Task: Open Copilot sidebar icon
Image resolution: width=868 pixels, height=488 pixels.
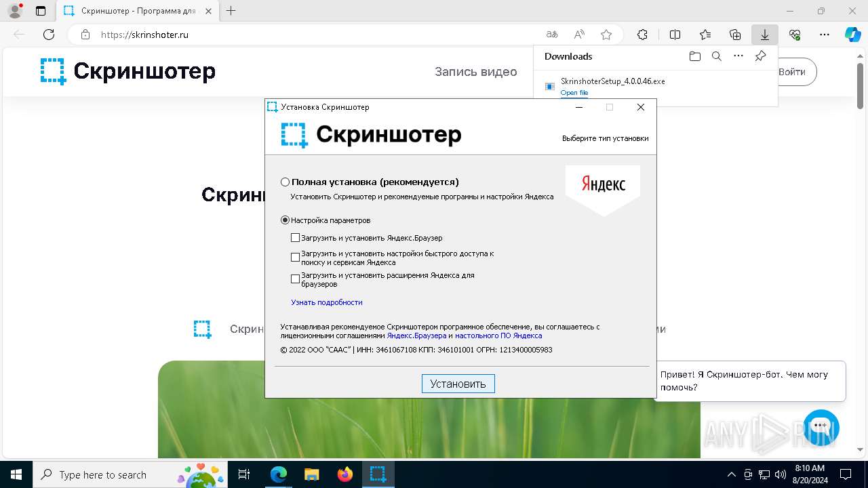Action: coord(853,35)
